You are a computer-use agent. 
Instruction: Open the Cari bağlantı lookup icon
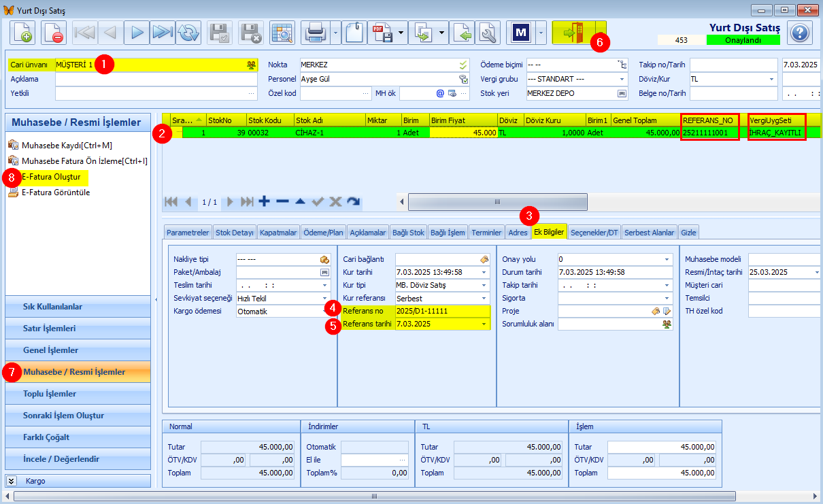(484, 259)
